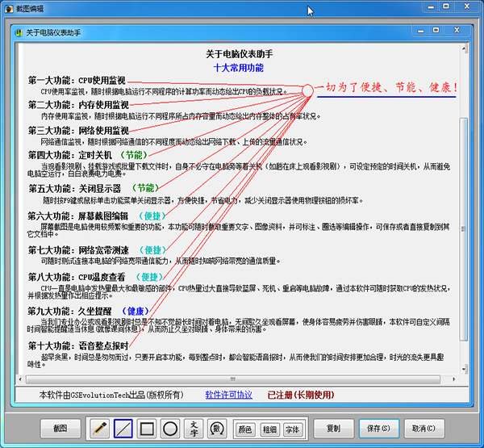The width and height of the screenshot is (484, 448).
Task: Select the rectangle shape tool
Action: [x=147, y=428]
